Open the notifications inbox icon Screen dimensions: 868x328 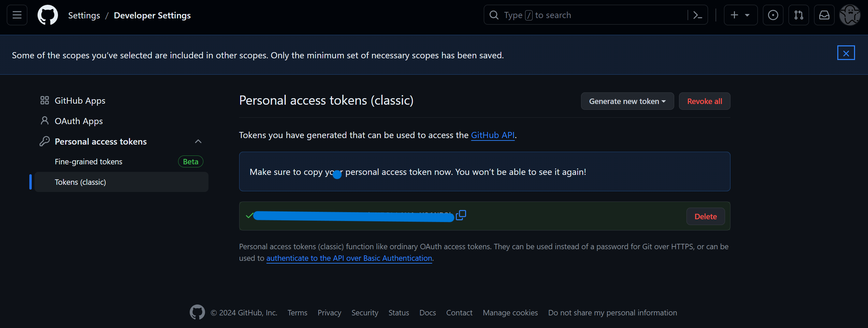tap(824, 15)
